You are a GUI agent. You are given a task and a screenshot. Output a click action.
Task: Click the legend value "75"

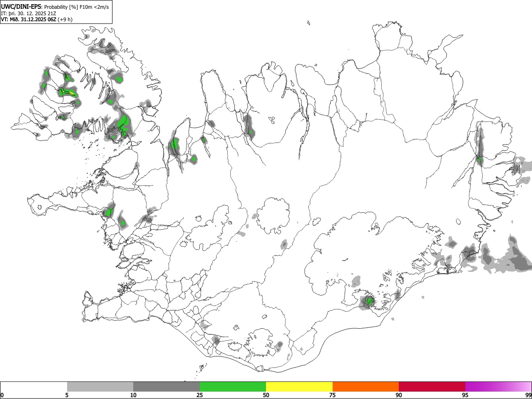point(333,395)
